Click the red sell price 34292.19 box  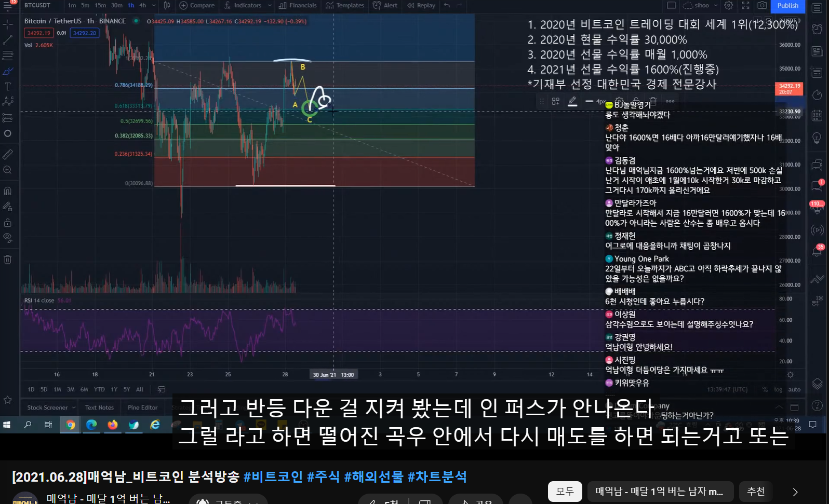39,33
